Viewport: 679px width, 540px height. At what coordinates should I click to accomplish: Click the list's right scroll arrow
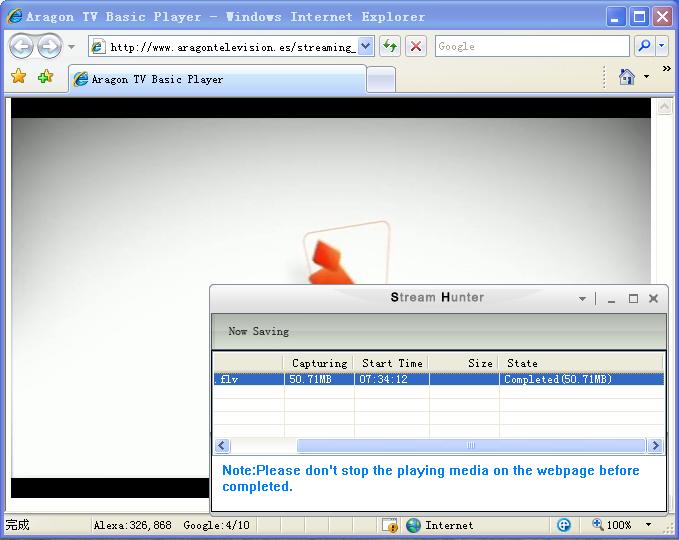(655, 445)
